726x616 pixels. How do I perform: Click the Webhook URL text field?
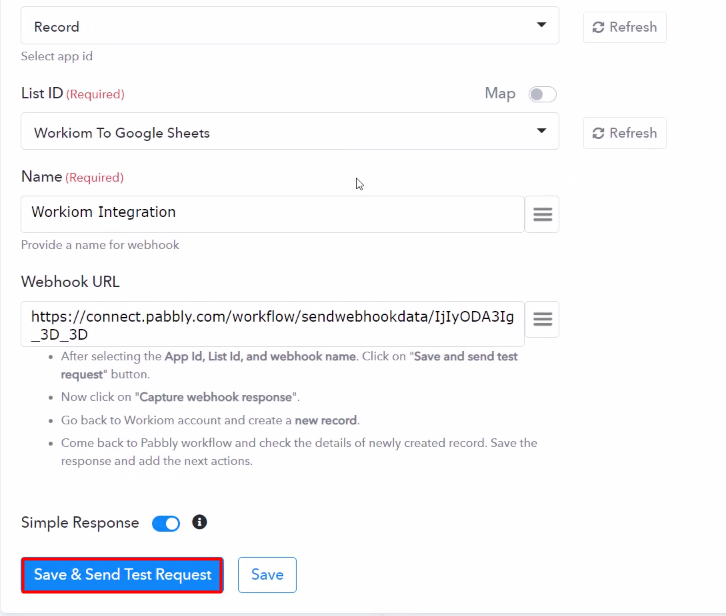pos(272,324)
